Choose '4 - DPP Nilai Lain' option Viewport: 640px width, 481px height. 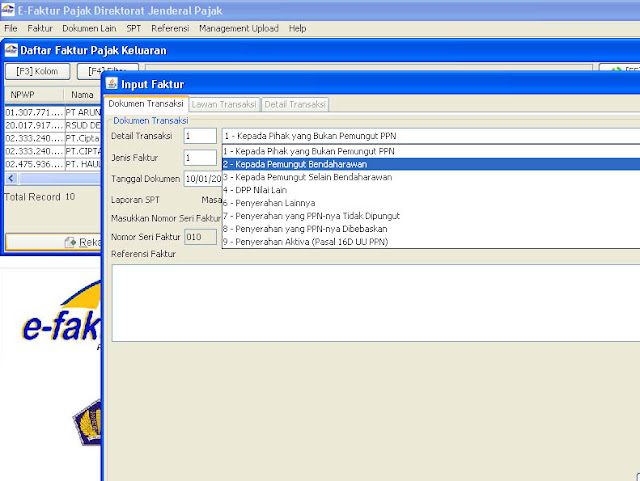pos(431,190)
